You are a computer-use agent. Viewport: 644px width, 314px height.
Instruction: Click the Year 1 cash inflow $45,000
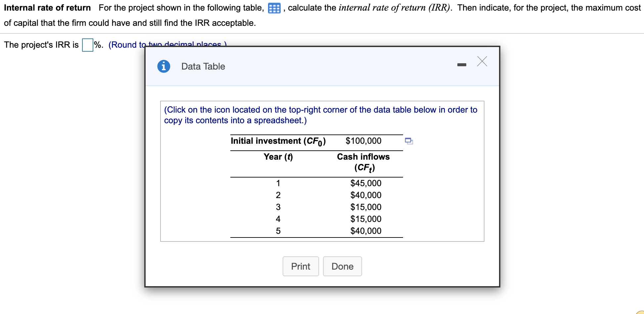(365, 183)
